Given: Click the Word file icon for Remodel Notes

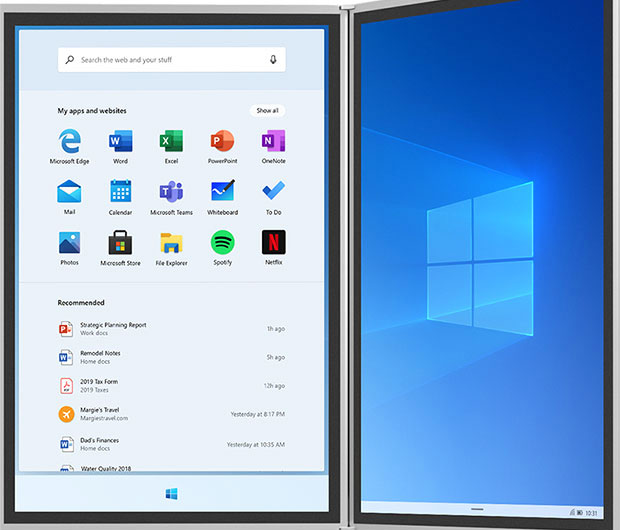Looking at the screenshot, I should (x=66, y=357).
